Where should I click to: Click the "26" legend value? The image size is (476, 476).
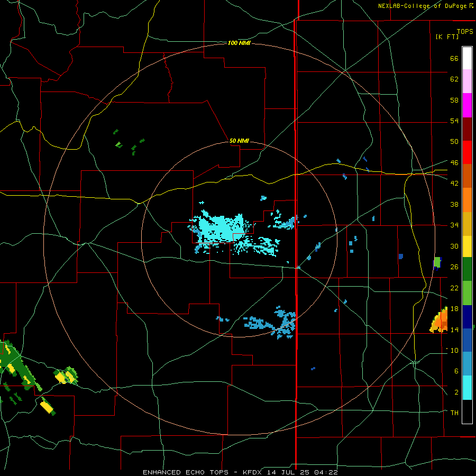point(454,267)
